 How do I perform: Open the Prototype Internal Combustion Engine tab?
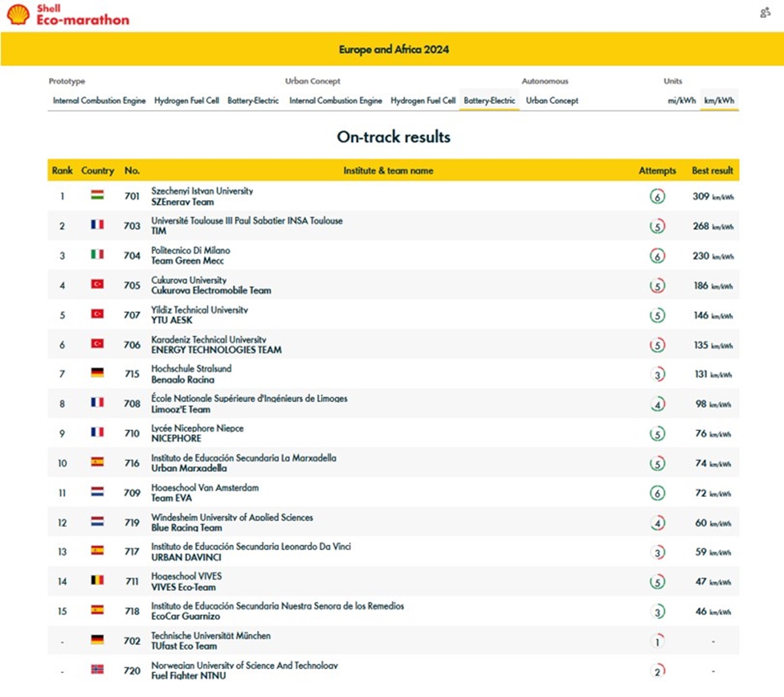[x=99, y=101]
